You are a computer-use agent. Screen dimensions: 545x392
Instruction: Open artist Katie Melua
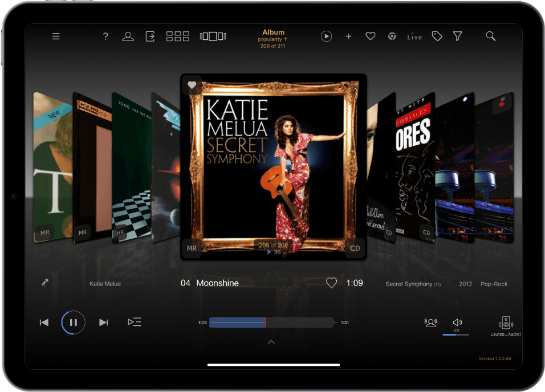click(x=105, y=284)
